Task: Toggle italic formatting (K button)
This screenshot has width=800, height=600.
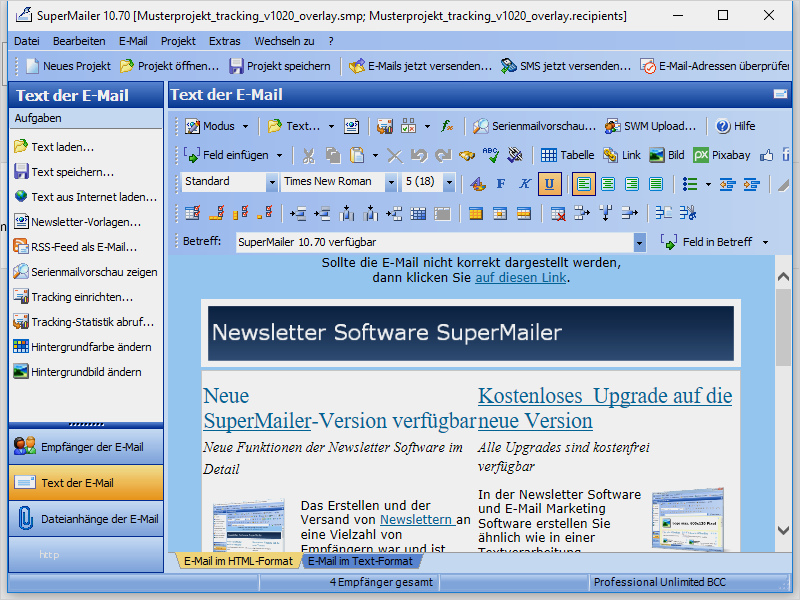Action: [x=525, y=183]
